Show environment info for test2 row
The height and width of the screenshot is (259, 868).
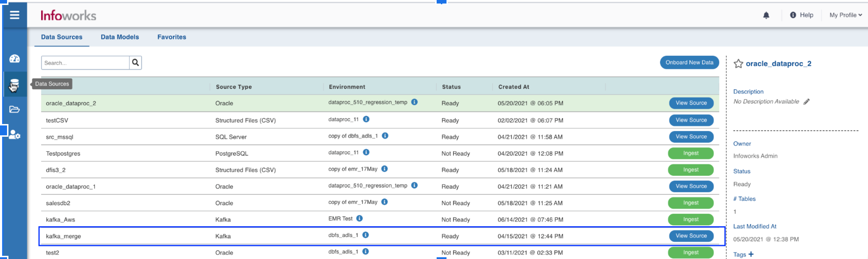point(366,252)
